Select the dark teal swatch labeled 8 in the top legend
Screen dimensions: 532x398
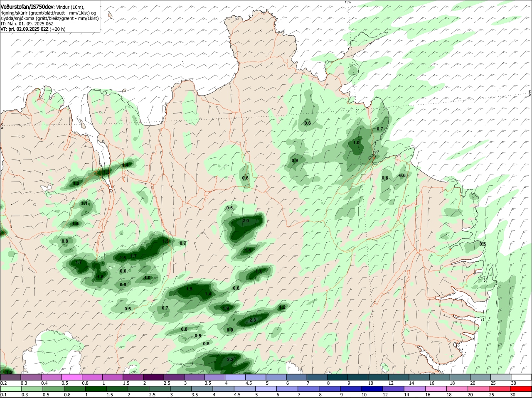(337, 377)
